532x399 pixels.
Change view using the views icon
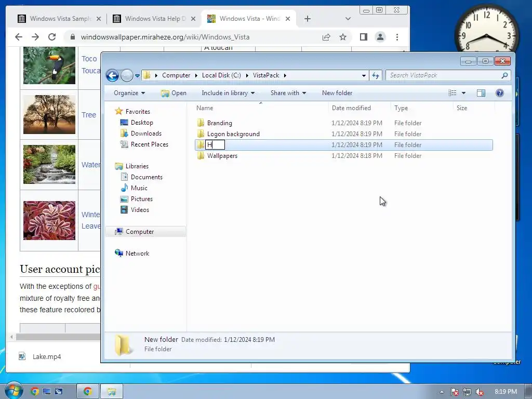(453, 93)
